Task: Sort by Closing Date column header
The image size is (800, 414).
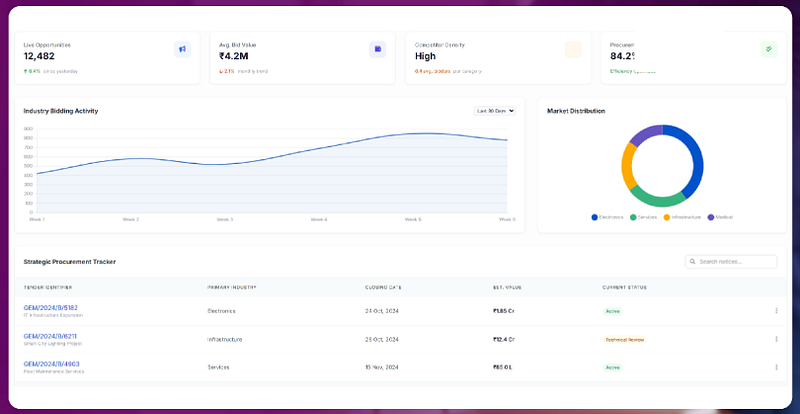Action: [x=383, y=287]
